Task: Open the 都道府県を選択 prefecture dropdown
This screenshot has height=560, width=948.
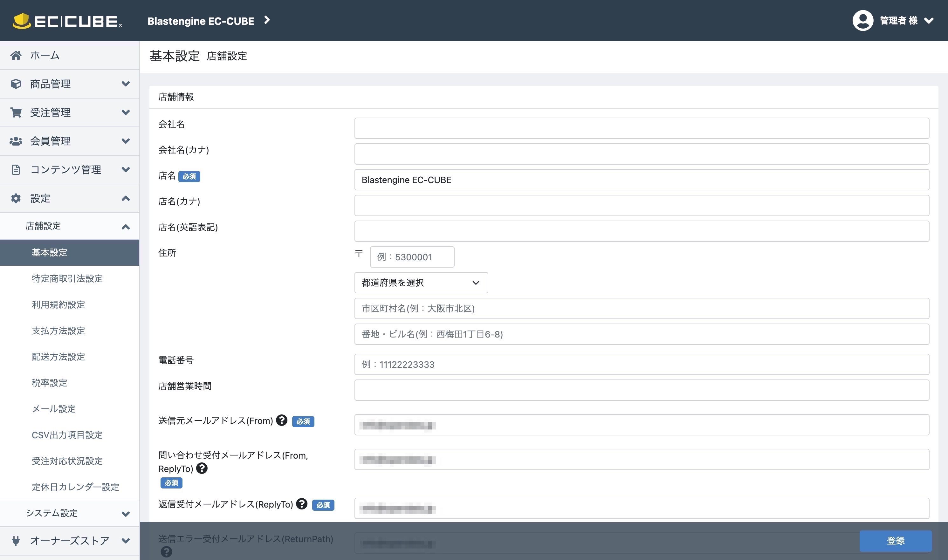Action: (x=421, y=283)
